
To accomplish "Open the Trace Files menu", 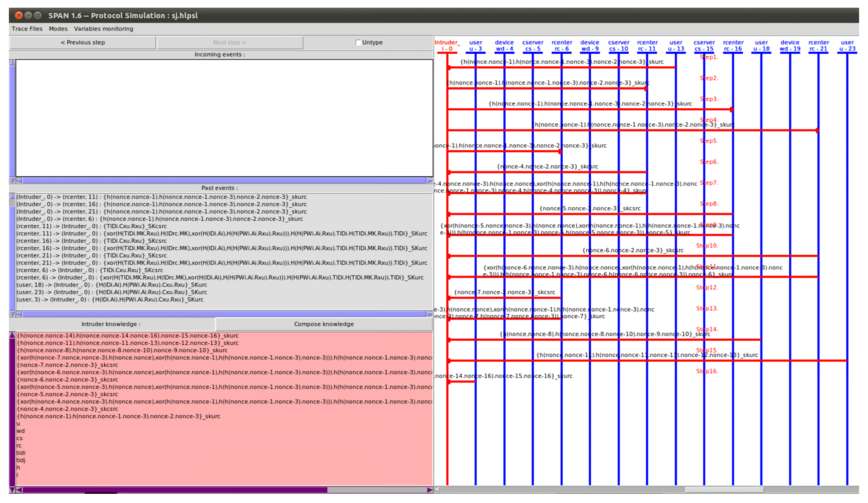I will [x=27, y=29].
